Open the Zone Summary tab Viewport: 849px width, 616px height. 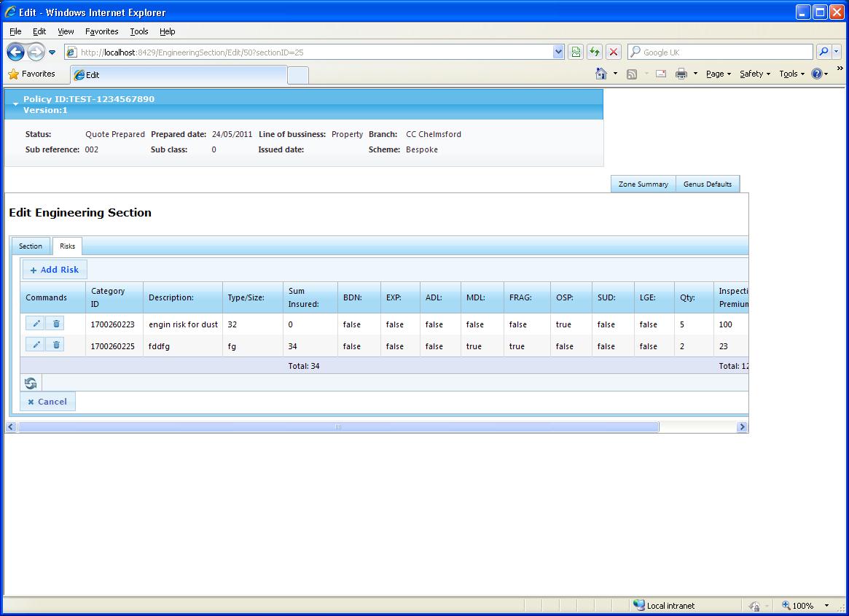tap(643, 184)
